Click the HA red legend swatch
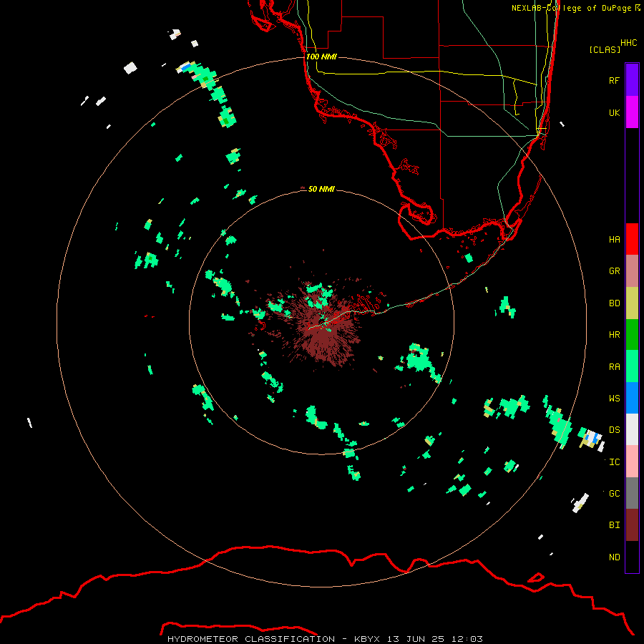 (632, 239)
